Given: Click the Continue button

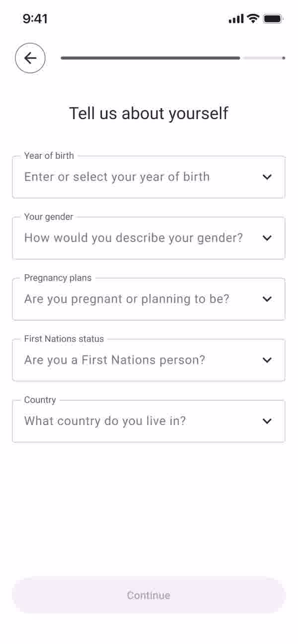Looking at the screenshot, I should (149, 595).
